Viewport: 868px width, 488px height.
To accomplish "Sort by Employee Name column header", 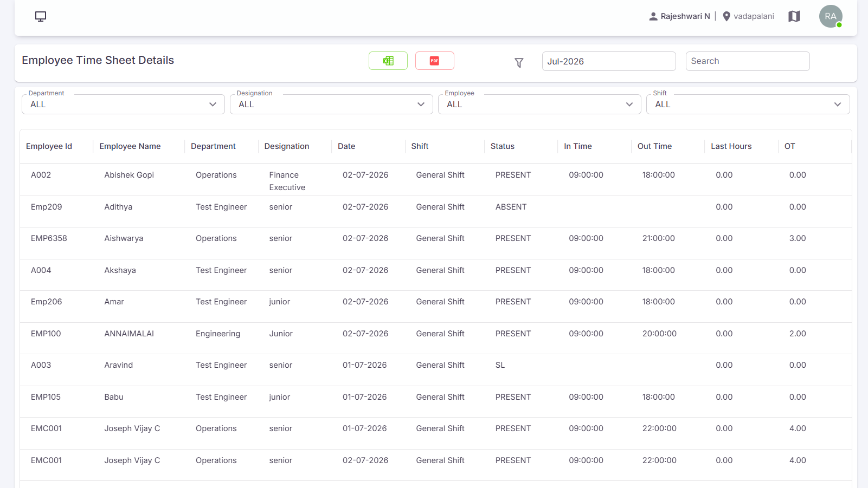I will click(130, 146).
